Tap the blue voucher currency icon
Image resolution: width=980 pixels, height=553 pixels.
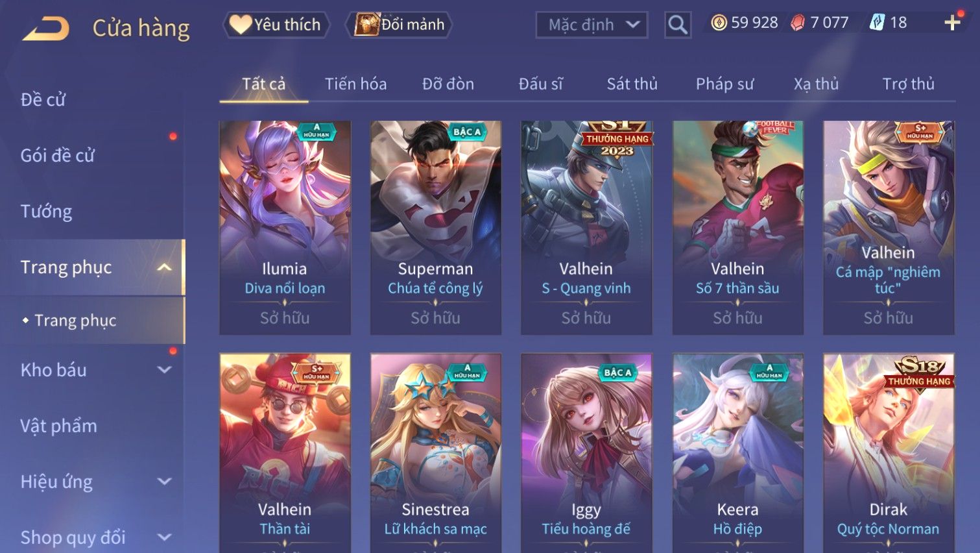877,23
